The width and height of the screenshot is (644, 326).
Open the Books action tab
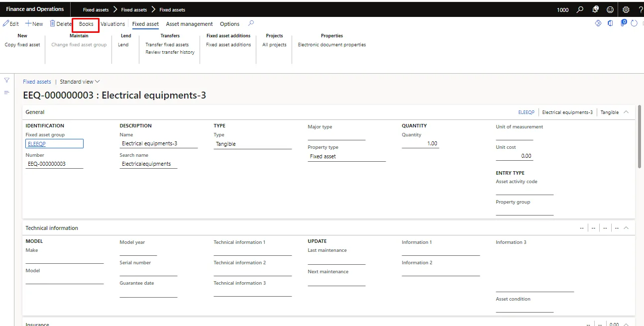[x=86, y=24]
